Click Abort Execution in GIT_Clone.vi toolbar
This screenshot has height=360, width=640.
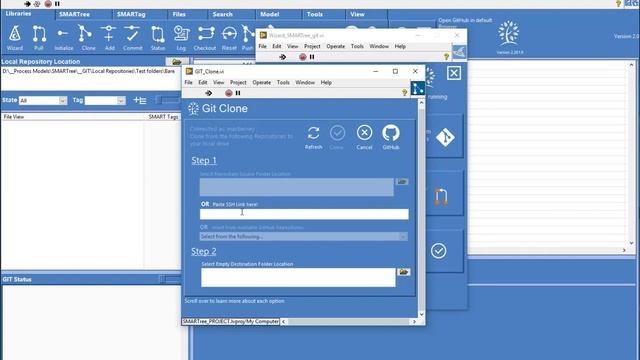(229, 93)
